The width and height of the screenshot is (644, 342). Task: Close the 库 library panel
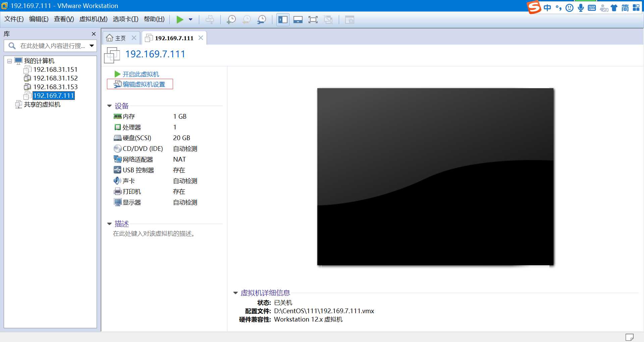[94, 34]
